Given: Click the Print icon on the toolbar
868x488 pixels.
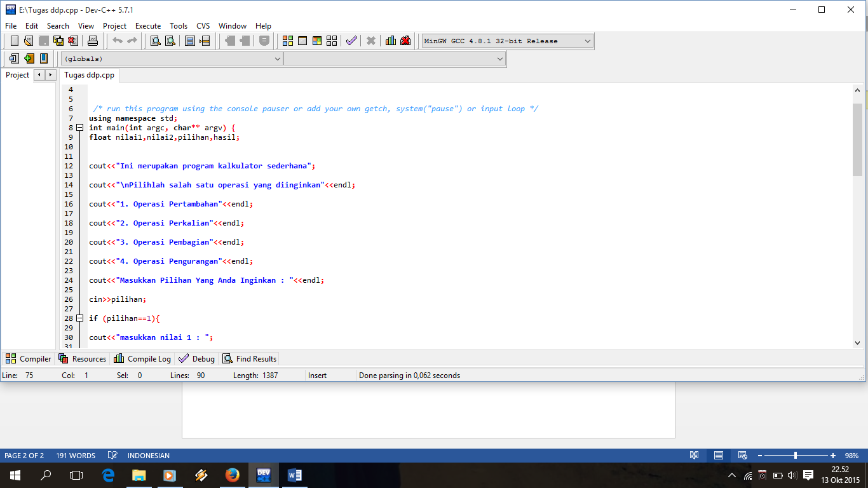Looking at the screenshot, I should click(x=92, y=40).
